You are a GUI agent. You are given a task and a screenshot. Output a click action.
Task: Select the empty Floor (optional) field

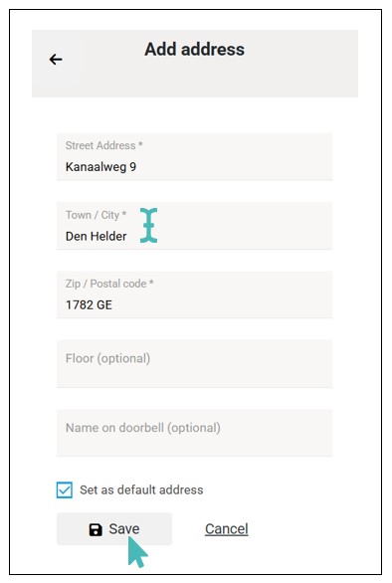194,364
